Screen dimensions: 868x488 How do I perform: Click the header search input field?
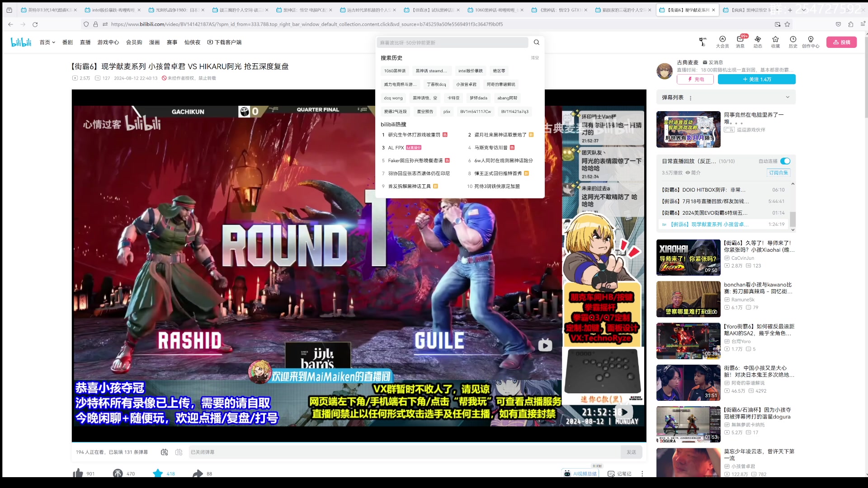point(452,42)
